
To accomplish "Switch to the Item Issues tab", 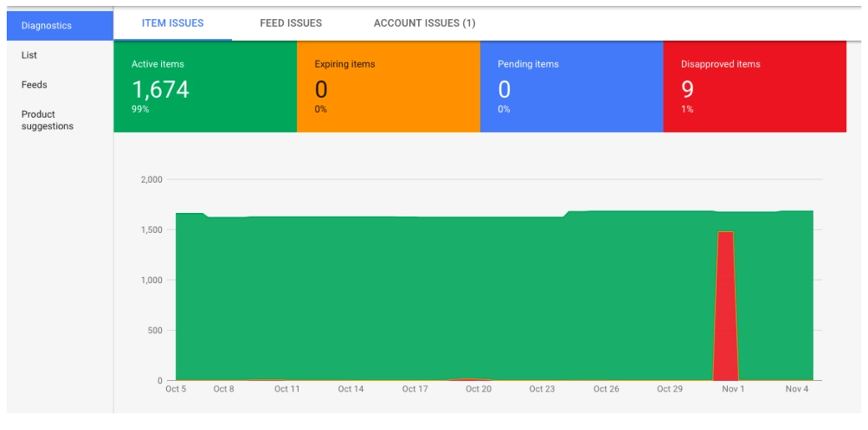I will [173, 23].
